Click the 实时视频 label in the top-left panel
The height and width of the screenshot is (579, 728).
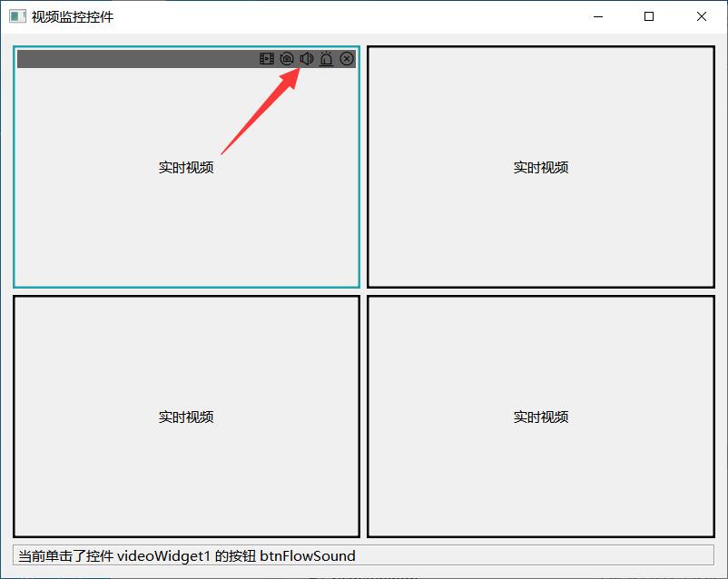(186, 168)
